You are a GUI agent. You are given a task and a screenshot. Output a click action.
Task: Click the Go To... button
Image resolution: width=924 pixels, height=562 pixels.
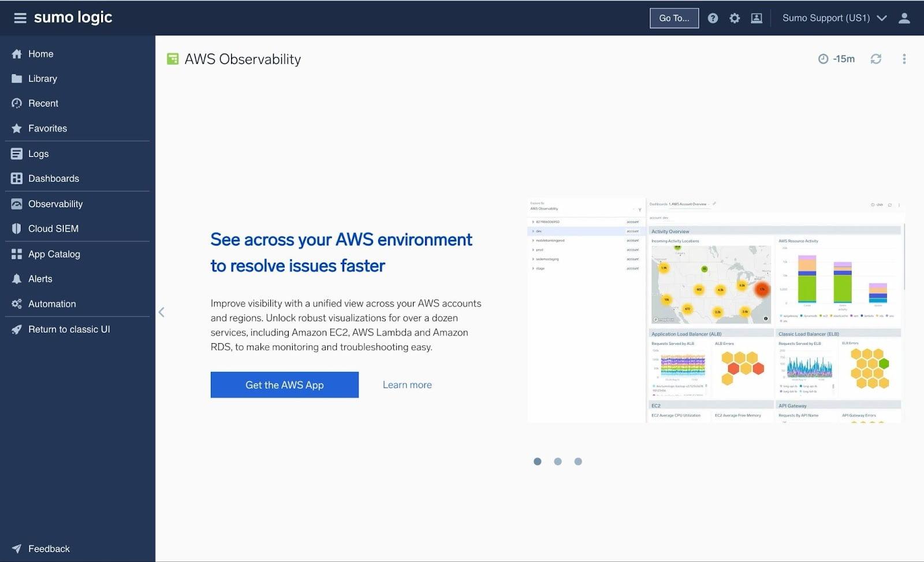click(x=674, y=18)
